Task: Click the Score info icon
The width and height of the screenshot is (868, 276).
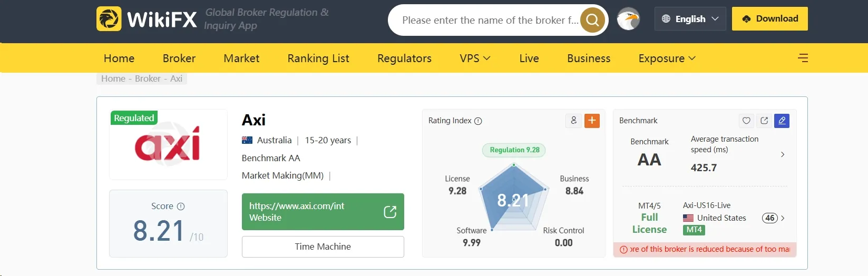Action: [181, 206]
